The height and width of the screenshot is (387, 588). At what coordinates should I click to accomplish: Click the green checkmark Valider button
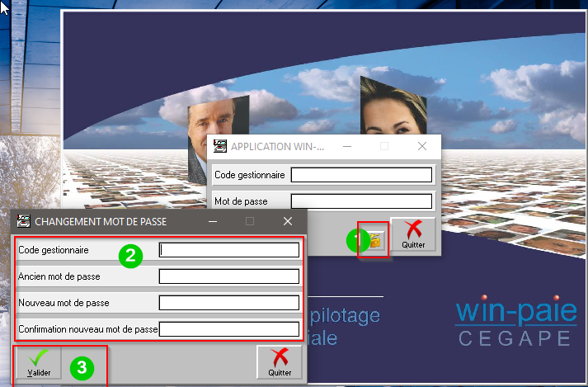[x=37, y=363]
